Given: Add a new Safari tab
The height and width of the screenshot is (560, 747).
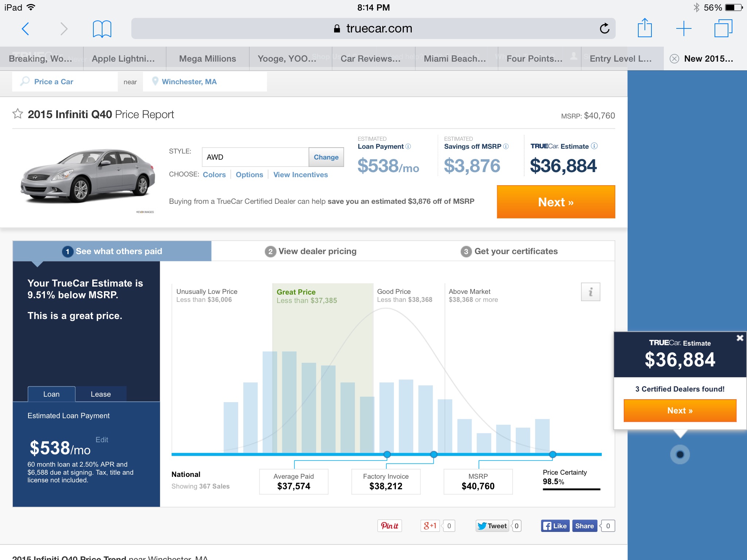Looking at the screenshot, I should (684, 28).
